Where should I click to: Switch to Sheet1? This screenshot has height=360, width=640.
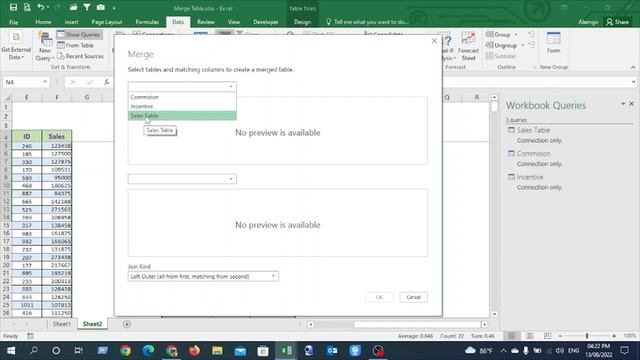[x=62, y=324]
